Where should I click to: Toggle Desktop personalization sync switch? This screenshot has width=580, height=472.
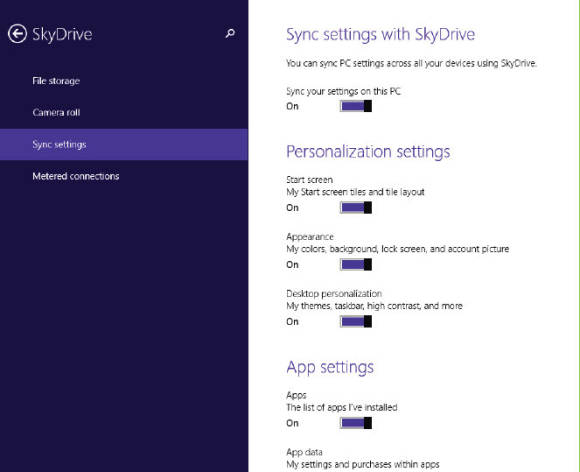[356, 321]
